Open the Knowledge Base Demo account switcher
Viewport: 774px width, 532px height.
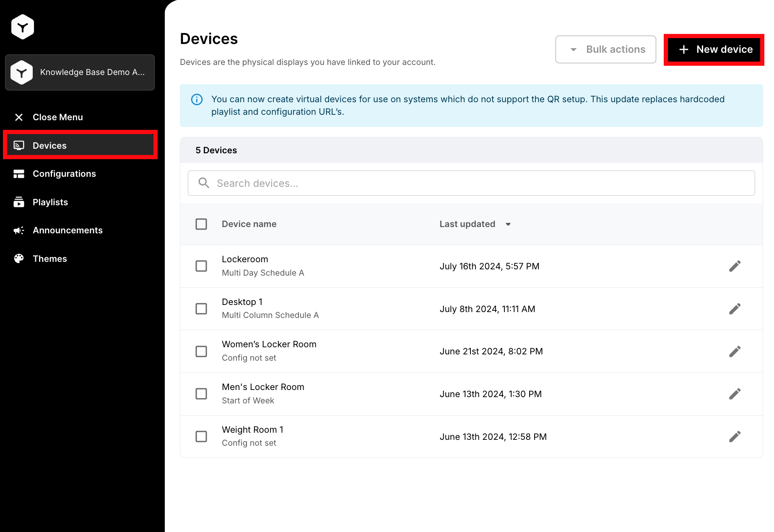(80, 72)
